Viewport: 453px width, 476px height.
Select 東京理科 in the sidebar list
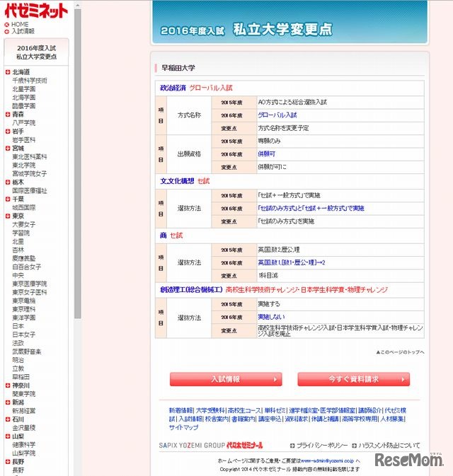point(23,309)
